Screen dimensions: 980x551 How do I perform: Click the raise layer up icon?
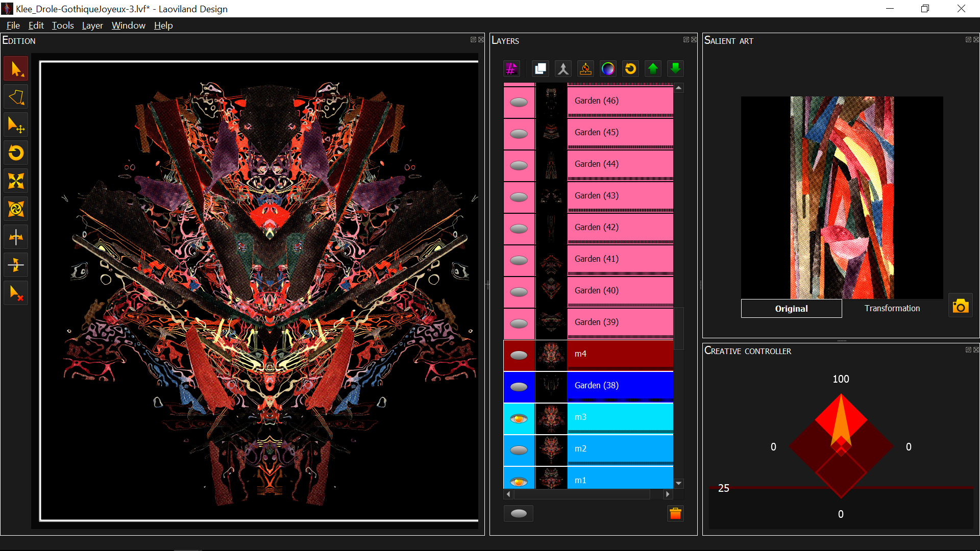[653, 67]
